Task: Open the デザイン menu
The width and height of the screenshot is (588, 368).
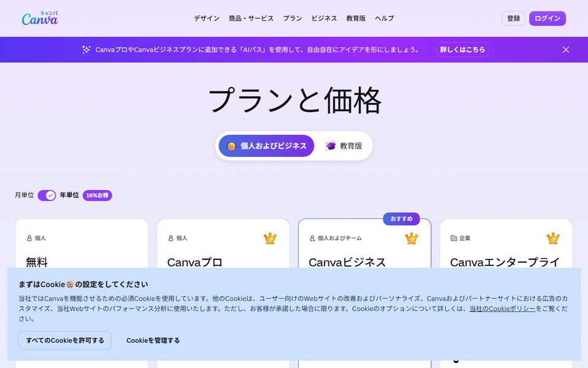Action: [x=206, y=18]
